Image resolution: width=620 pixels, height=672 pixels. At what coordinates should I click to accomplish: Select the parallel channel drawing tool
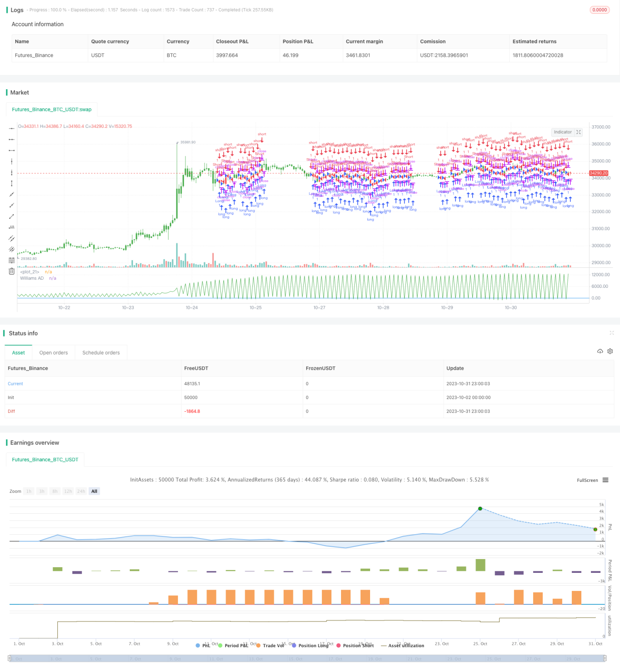pos(11,238)
